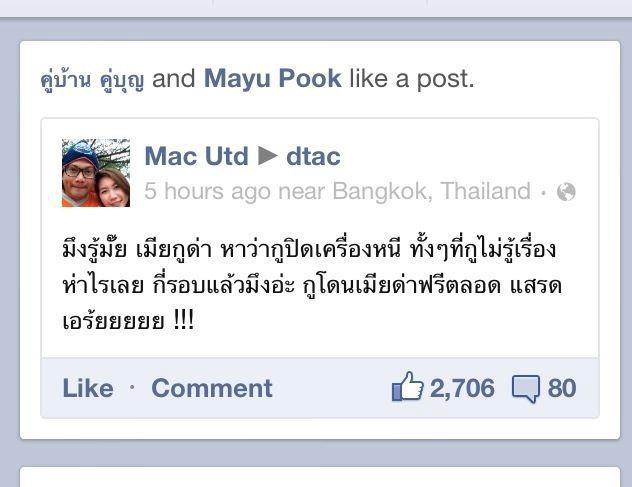View the 80 comments
Viewport: 632px width, 487px height.
coord(562,388)
